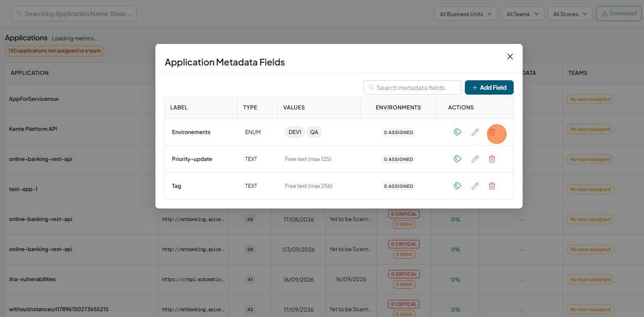Edit the Priority-update field with pencil icon
This screenshot has width=644, height=317.
tap(475, 159)
